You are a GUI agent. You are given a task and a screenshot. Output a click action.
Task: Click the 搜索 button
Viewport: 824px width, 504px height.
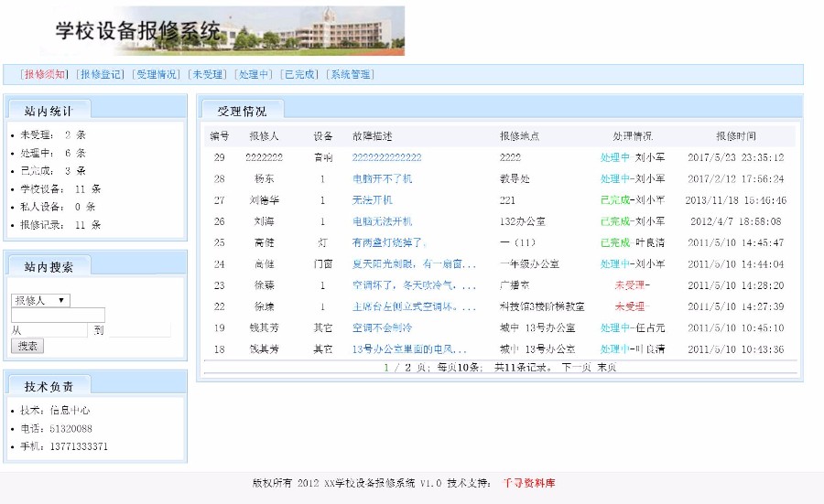coord(27,346)
